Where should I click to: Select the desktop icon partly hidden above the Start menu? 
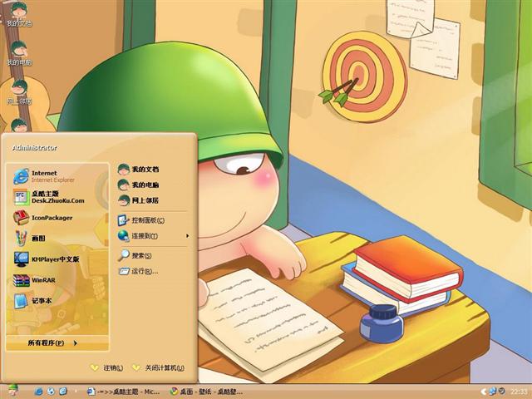(x=19, y=125)
